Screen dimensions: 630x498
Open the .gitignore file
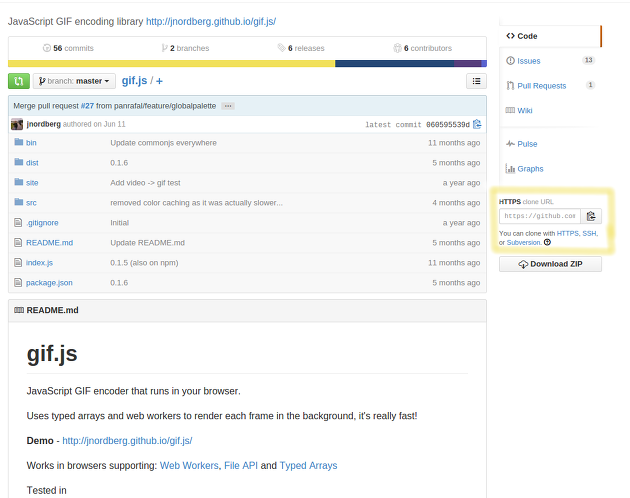pyautogui.click(x=42, y=223)
